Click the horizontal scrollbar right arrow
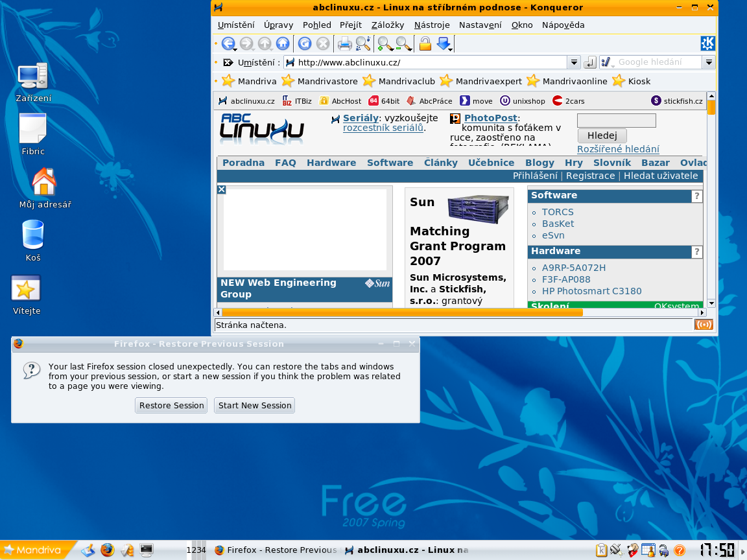The height and width of the screenshot is (560, 747). coord(702,312)
